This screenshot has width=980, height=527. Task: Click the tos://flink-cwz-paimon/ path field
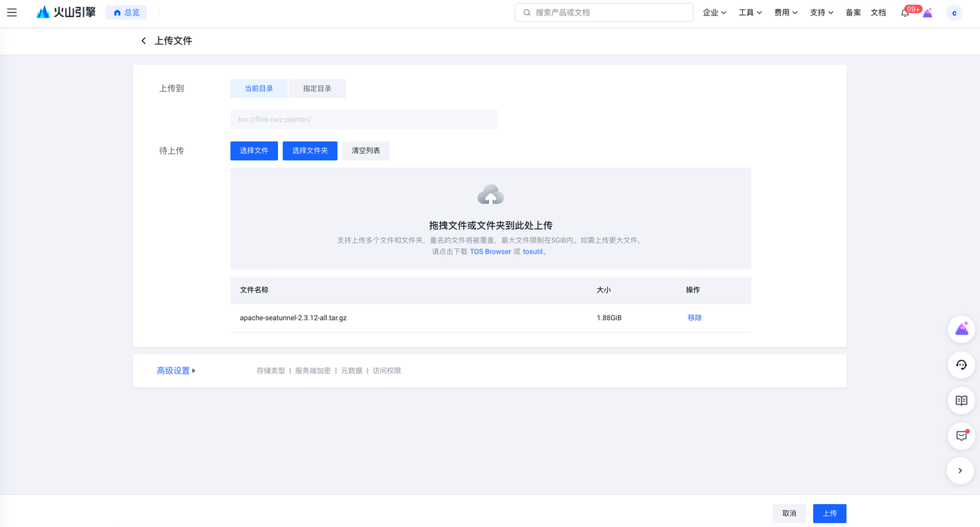point(364,119)
